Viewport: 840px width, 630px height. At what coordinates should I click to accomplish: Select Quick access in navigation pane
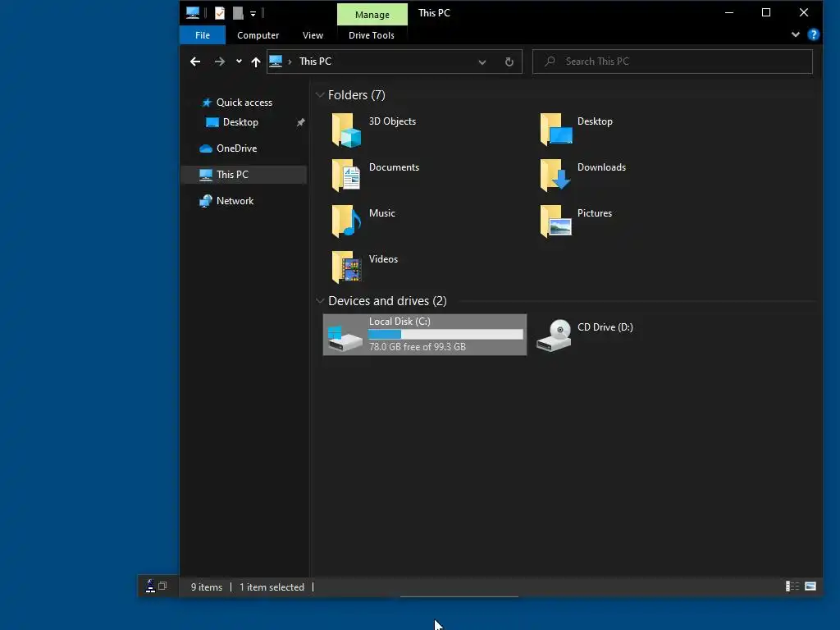click(244, 103)
